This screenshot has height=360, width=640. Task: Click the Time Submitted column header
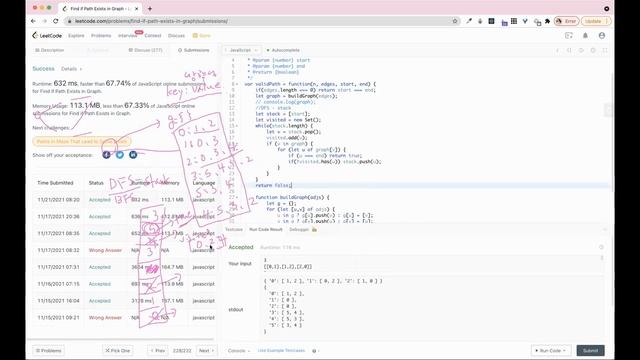point(55,183)
